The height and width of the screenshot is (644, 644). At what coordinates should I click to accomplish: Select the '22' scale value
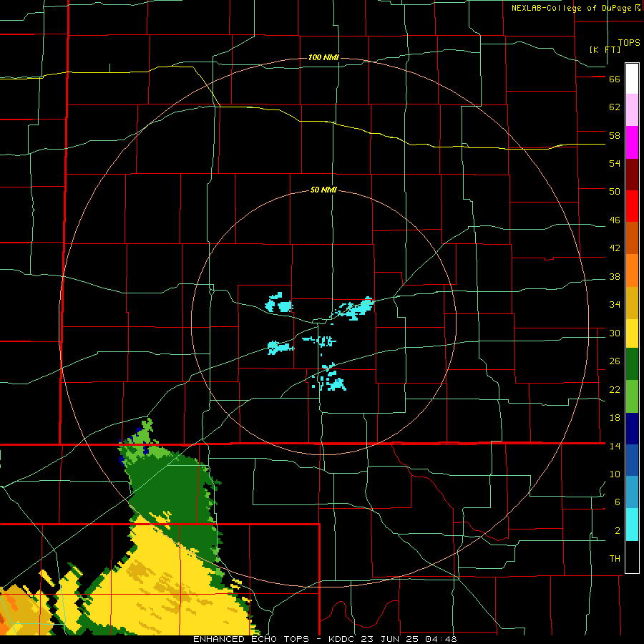(615, 390)
